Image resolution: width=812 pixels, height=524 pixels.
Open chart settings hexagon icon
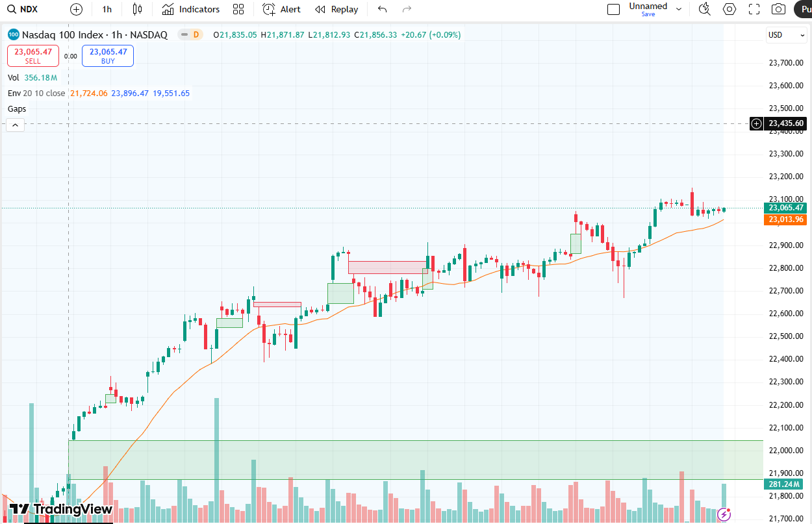730,9
